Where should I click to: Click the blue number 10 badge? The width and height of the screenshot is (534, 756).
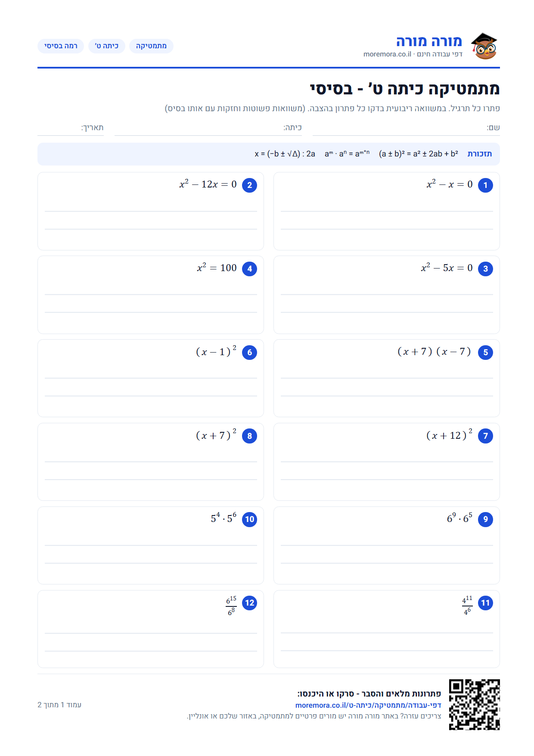click(250, 519)
